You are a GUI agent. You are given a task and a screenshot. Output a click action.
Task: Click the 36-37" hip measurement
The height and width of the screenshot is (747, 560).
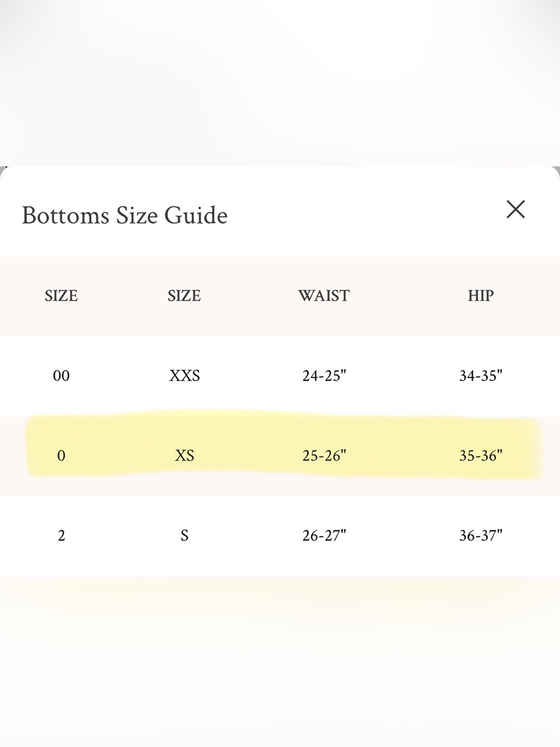click(480, 536)
